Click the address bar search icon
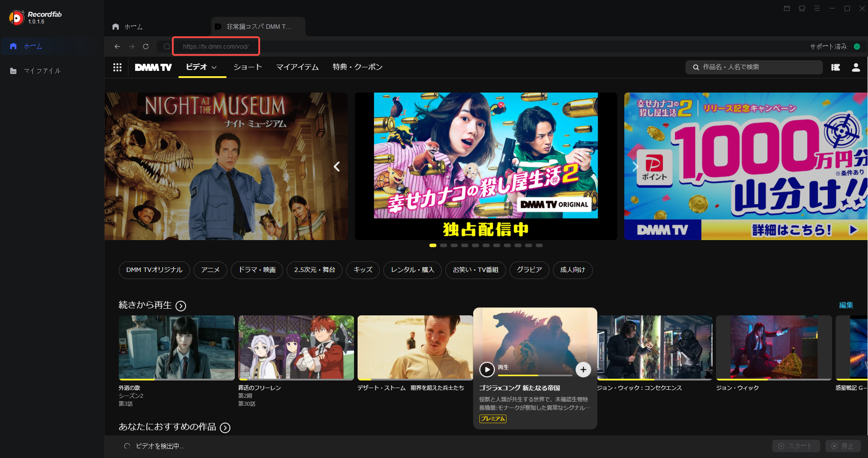The image size is (868, 458). click(167, 47)
